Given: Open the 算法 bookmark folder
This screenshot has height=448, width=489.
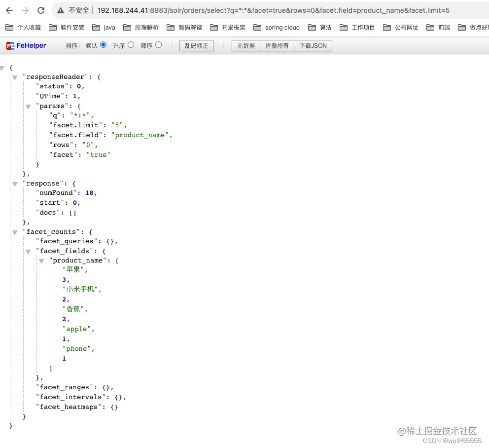Looking at the screenshot, I should coord(319,28).
